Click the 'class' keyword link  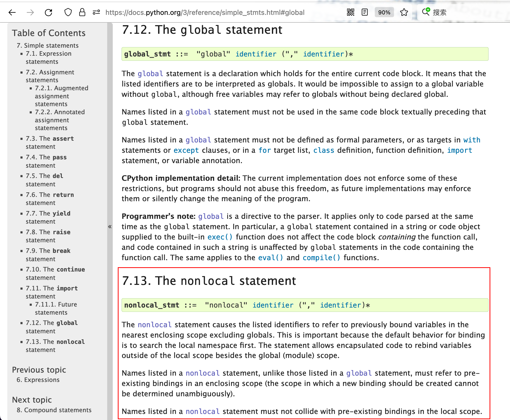click(324, 150)
